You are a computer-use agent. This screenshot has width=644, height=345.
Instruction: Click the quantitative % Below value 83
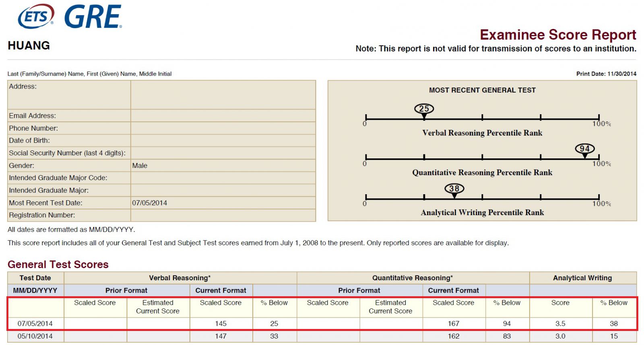(507, 336)
